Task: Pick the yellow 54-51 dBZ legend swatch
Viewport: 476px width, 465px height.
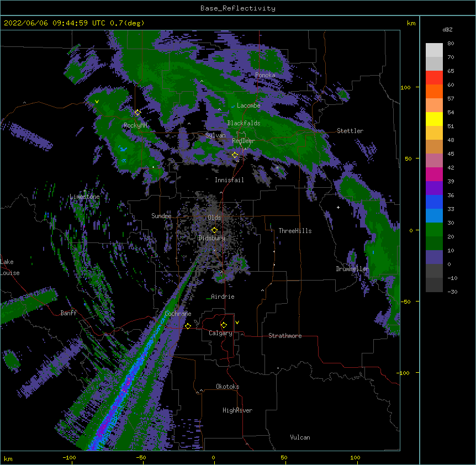Action: [434, 119]
